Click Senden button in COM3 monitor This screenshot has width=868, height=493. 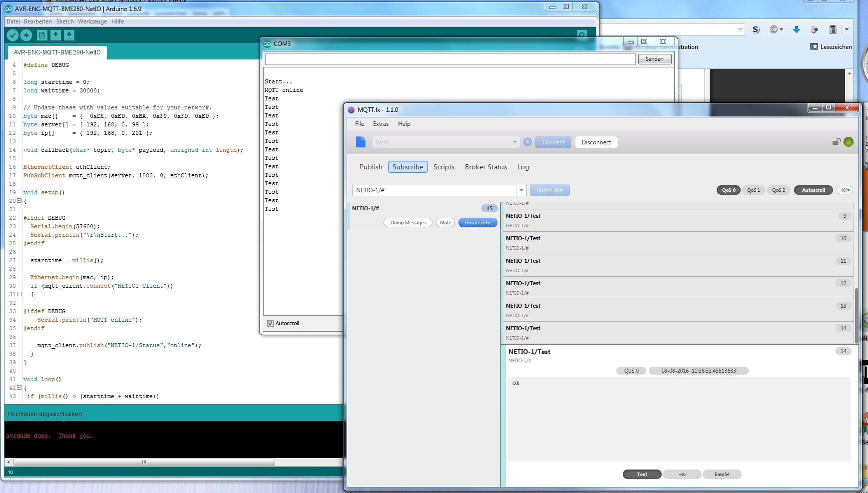(654, 59)
